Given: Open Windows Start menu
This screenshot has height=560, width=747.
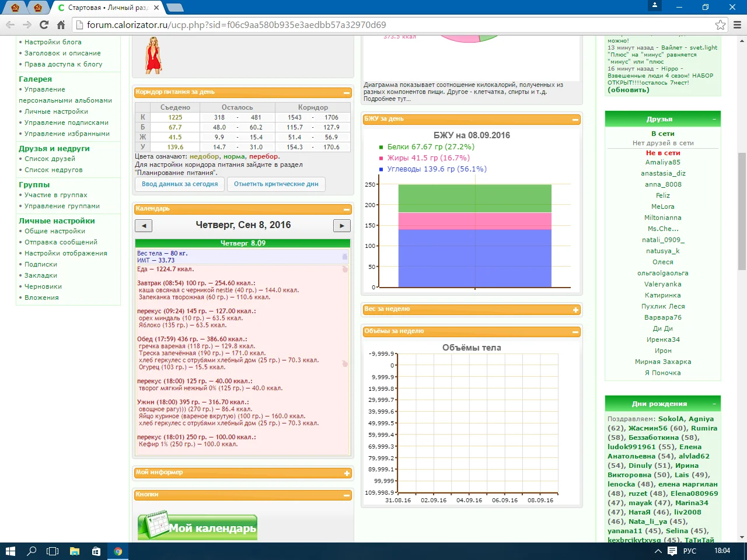Looking at the screenshot, I should pyautogui.click(x=10, y=551).
